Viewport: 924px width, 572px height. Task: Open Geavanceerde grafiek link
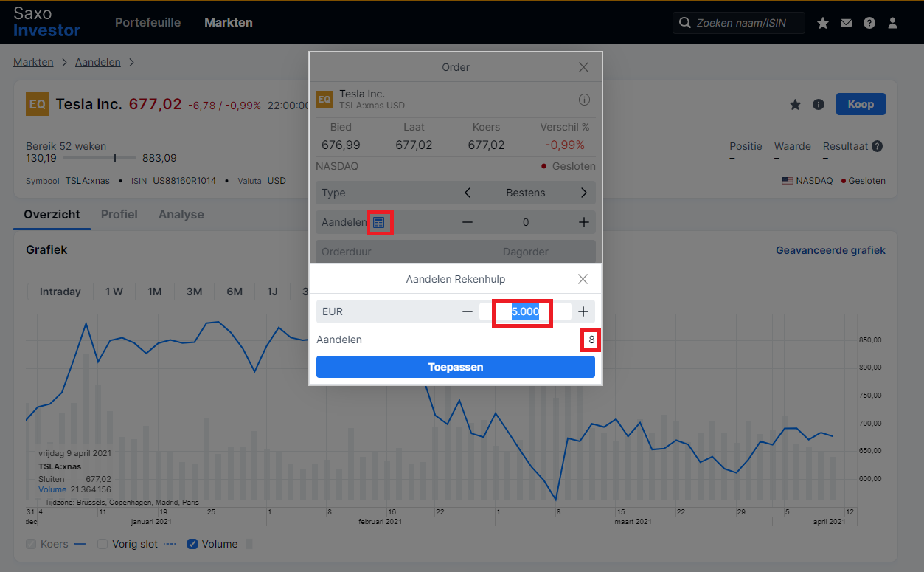pos(830,250)
